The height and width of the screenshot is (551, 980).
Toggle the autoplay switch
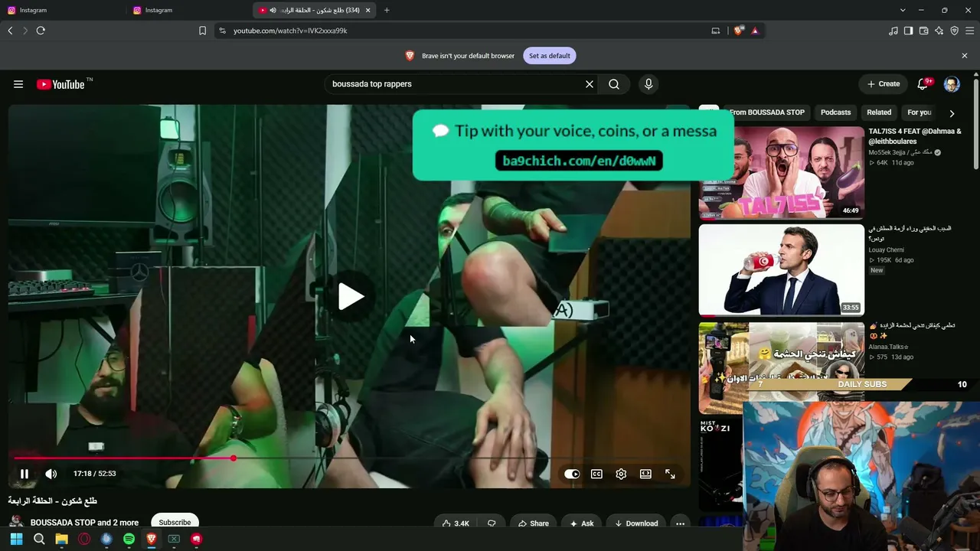click(x=572, y=474)
